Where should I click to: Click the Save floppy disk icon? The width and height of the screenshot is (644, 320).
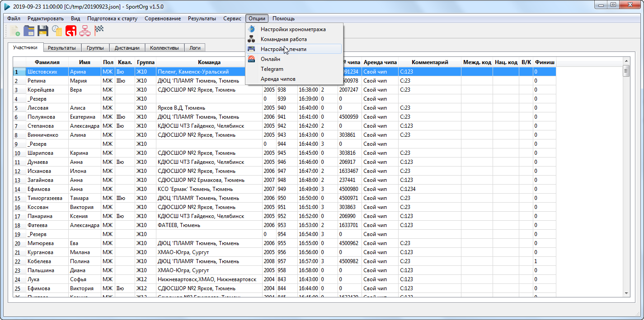pyautogui.click(x=43, y=31)
